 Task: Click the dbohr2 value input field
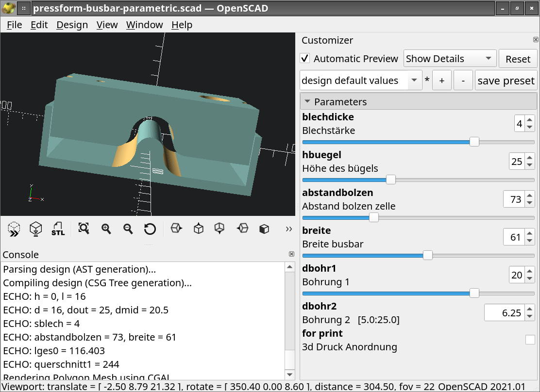point(505,313)
